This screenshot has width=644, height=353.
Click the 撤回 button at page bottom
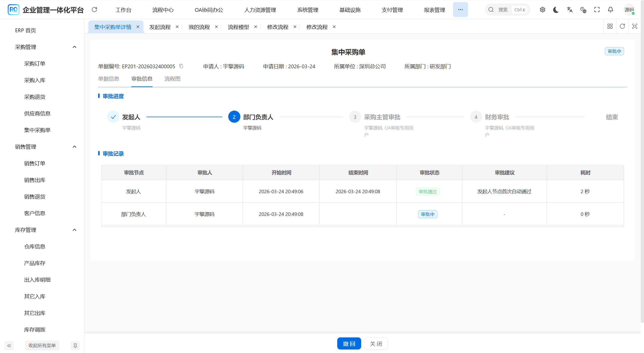coord(349,343)
